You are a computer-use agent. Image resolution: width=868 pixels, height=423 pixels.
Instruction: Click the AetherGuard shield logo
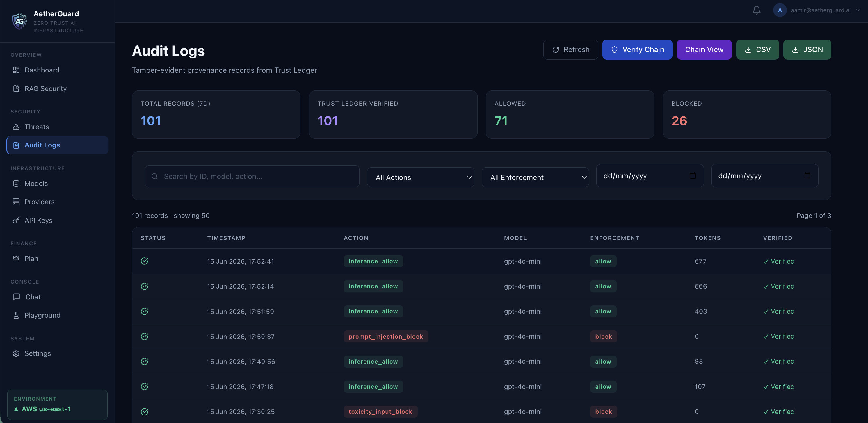(19, 21)
